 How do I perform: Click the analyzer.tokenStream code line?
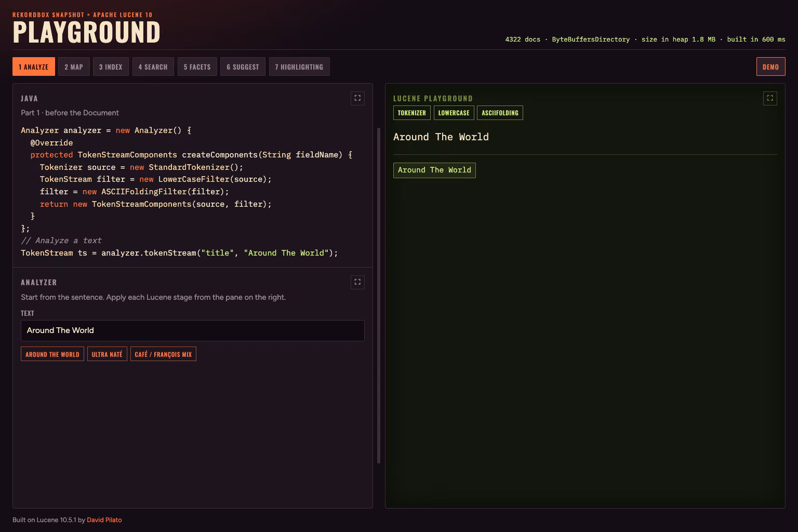coord(179,253)
